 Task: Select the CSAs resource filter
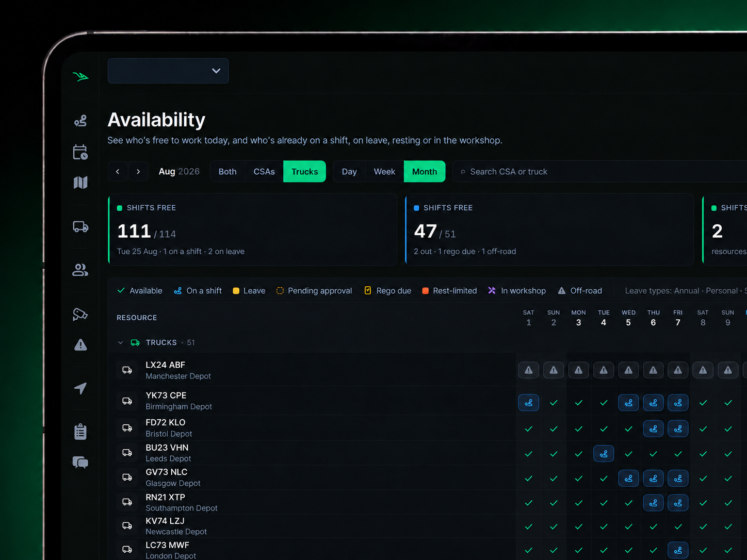pos(264,172)
